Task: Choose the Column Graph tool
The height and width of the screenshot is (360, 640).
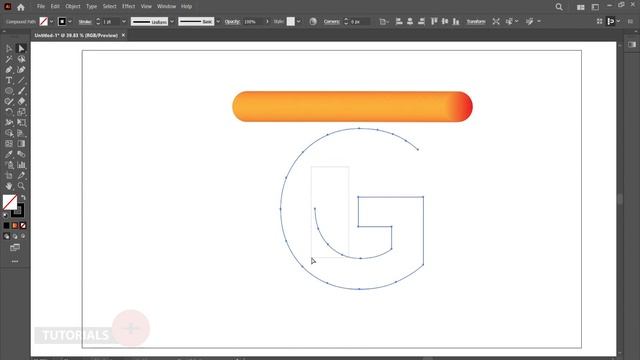Action: tap(21, 165)
